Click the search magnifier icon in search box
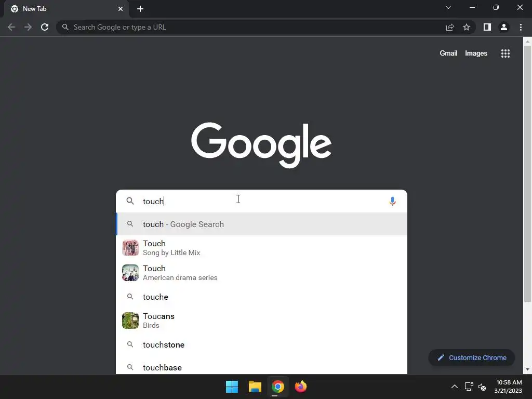 (x=130, y=201)
